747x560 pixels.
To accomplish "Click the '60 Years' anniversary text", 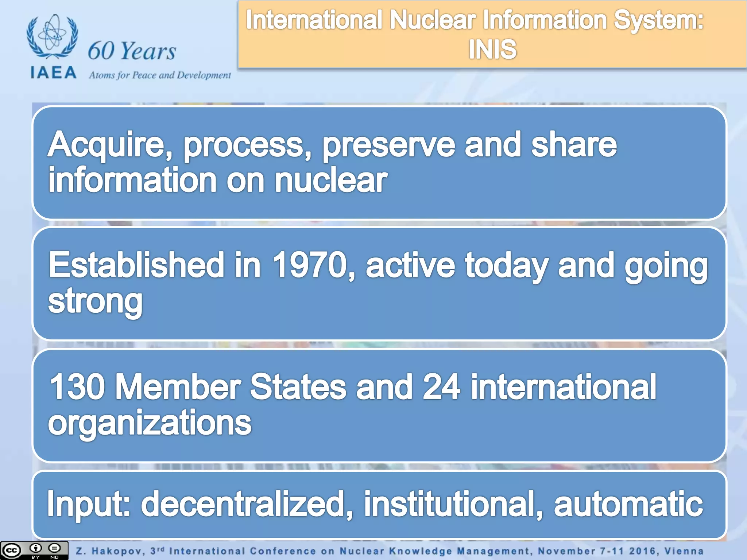I will pos(132,51).
